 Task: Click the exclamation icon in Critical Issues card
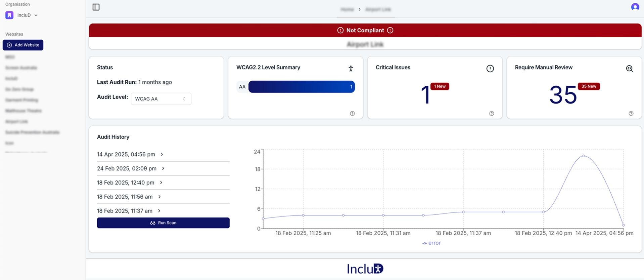pyautogui.click(x=490, y=69)
